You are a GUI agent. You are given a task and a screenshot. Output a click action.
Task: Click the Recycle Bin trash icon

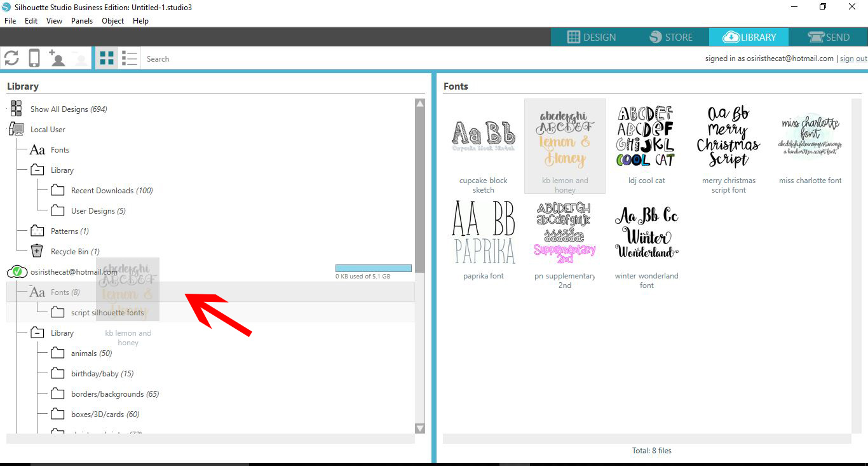(37, 251)
